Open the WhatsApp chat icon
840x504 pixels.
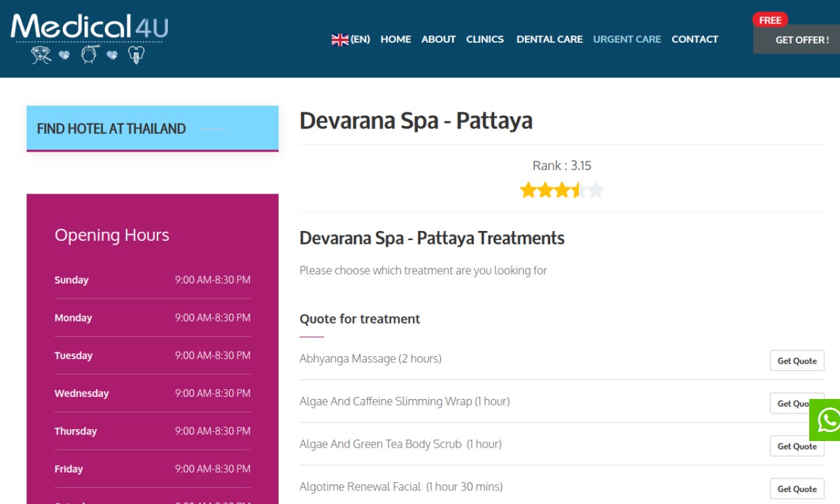click(825, 420)
